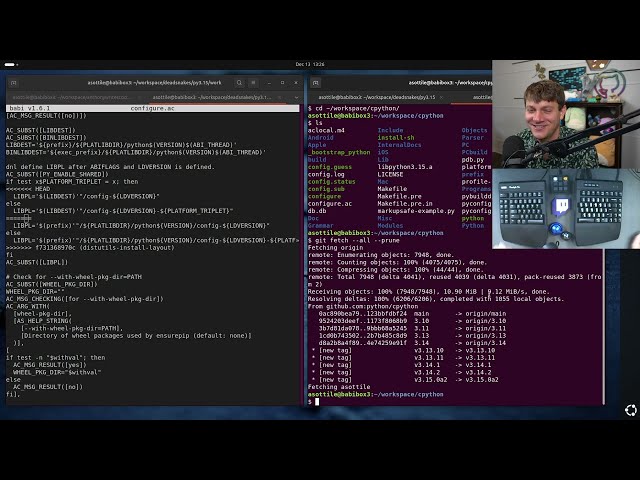Click "InternalDocs" in the ls output
The height and width of the screenshot is (480, 640).
(x=399, y=145)
